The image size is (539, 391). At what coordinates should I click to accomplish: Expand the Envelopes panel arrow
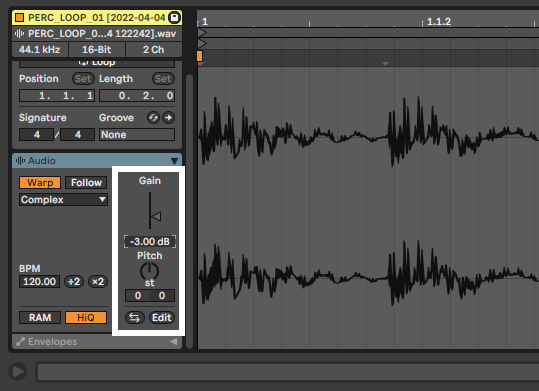[x=174, y=341]
